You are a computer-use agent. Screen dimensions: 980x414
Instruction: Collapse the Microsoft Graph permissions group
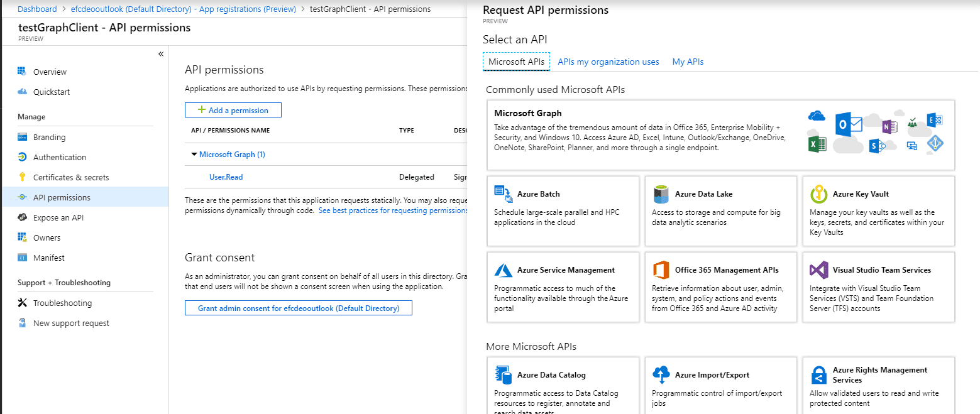pos(194,155)
